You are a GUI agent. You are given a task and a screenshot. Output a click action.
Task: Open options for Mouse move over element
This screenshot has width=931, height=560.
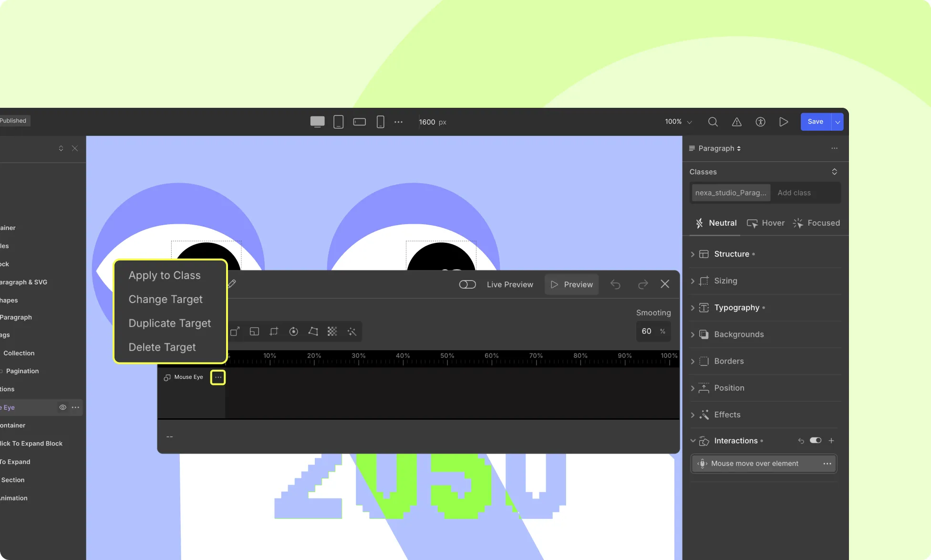(x=827, y=464)
